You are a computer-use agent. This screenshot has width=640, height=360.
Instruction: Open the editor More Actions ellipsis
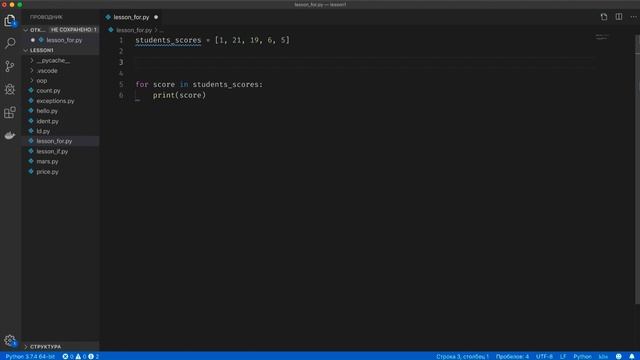click(x=633, y=17)
